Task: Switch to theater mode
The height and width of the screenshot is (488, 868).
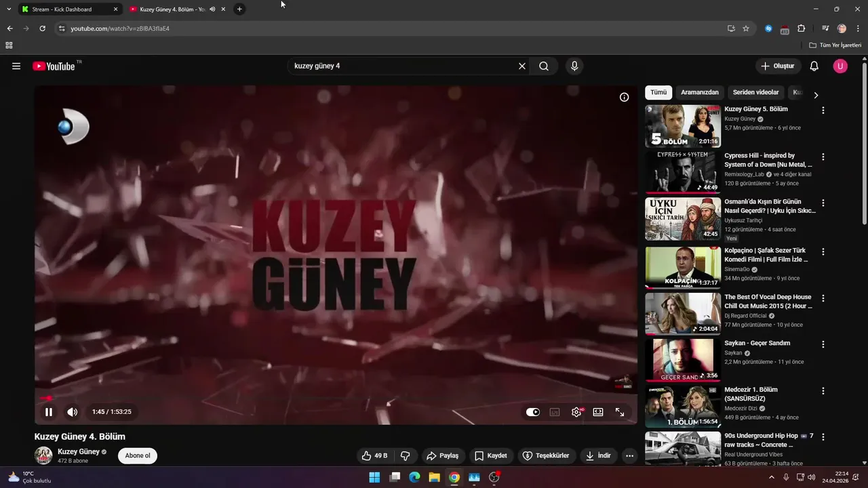Action: point(598,411)
